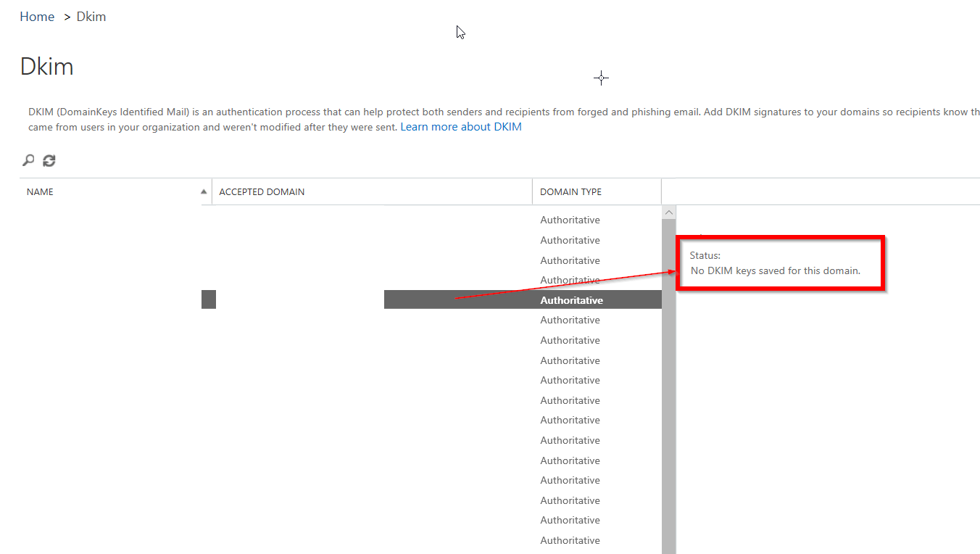Select the highlighted Authoritative row

(571, 300)
